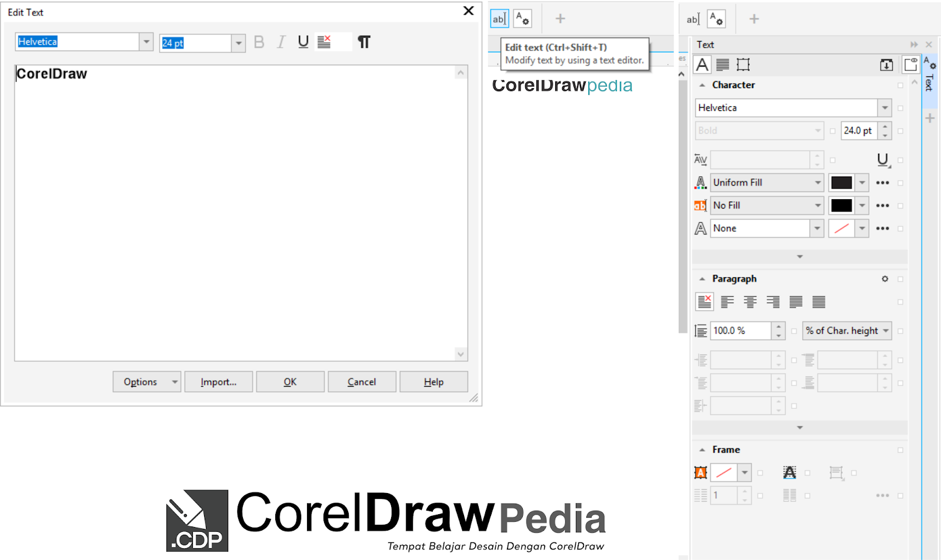Open outline settings via the None row ellipsis
The image size is (941, 560).
(883, 229)
